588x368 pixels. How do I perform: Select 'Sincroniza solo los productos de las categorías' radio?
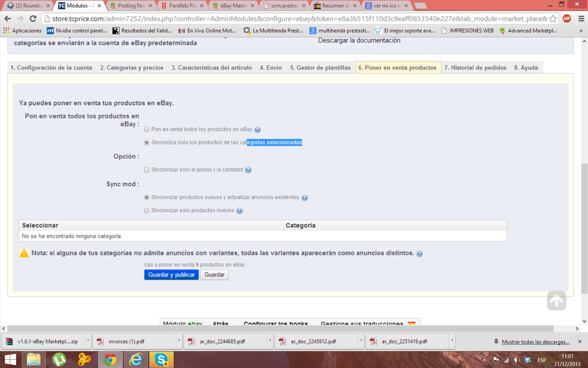tap(147, 143)
